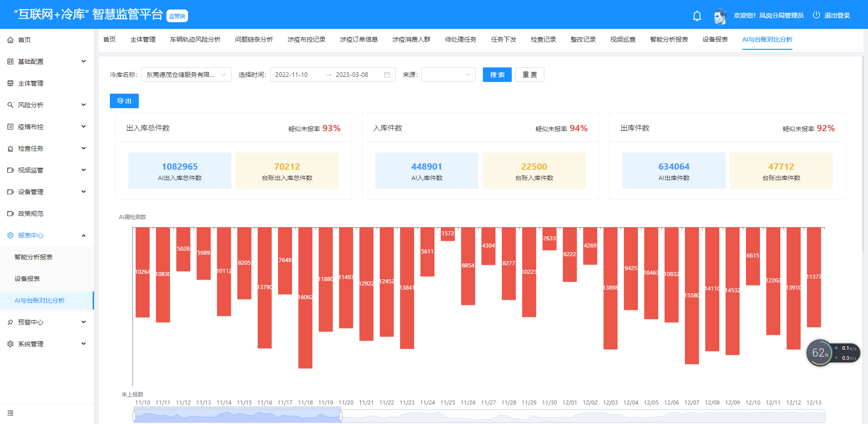Open the 冷库名称 dropdown
The image size is (868, 424).
pyautogui.click(x=186, y=75)
